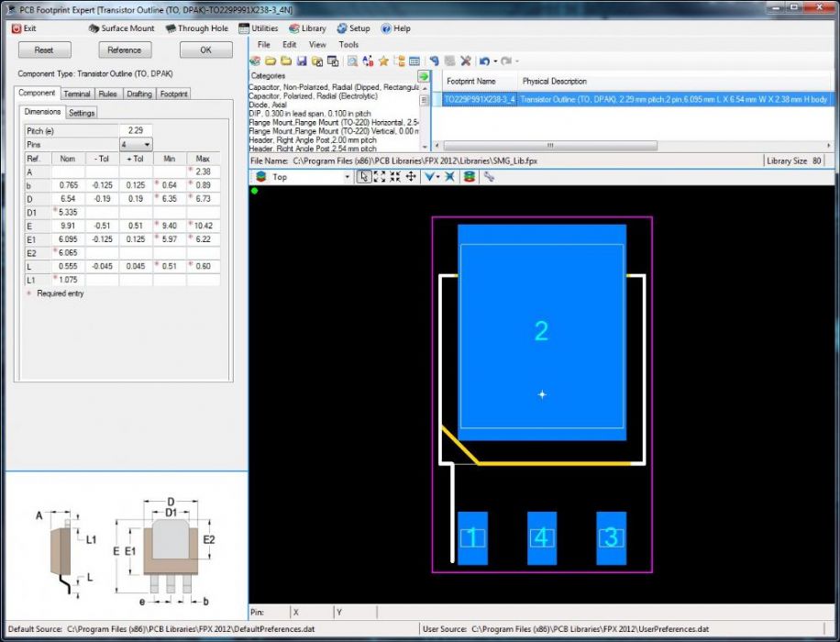Image resolution: width=840 pixels, height=642 pixels.
Task: Select the TO229P991X238-3_4 footprint row
Action: (x=480, y=99)
